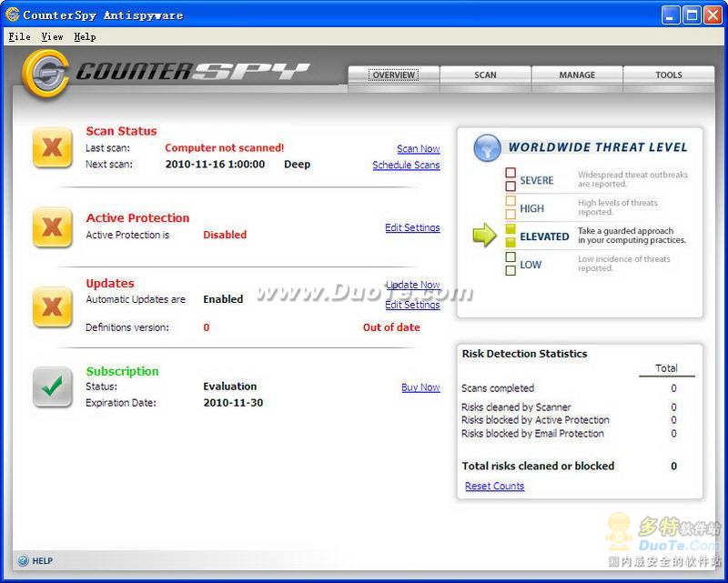This screenshot has height=583, width=728.
Task: Click the "Worldwide Threat Level" heading
Action: (598, 147)
